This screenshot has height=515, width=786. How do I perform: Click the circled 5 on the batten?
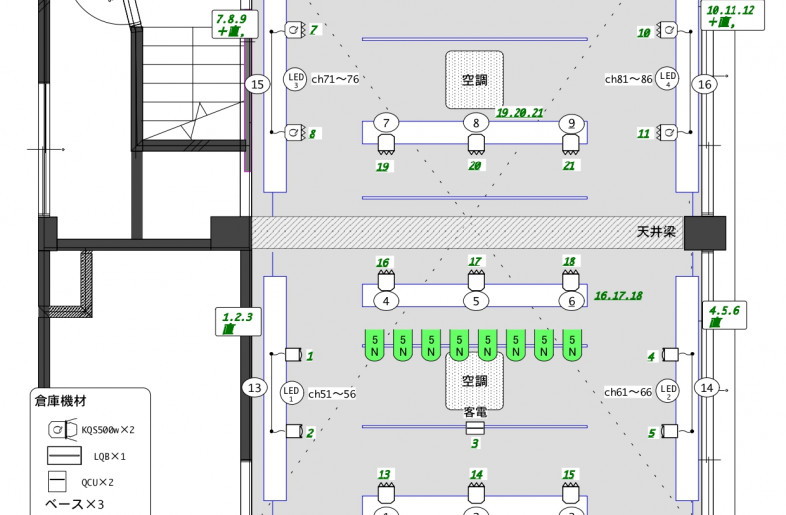click(476, 301)
